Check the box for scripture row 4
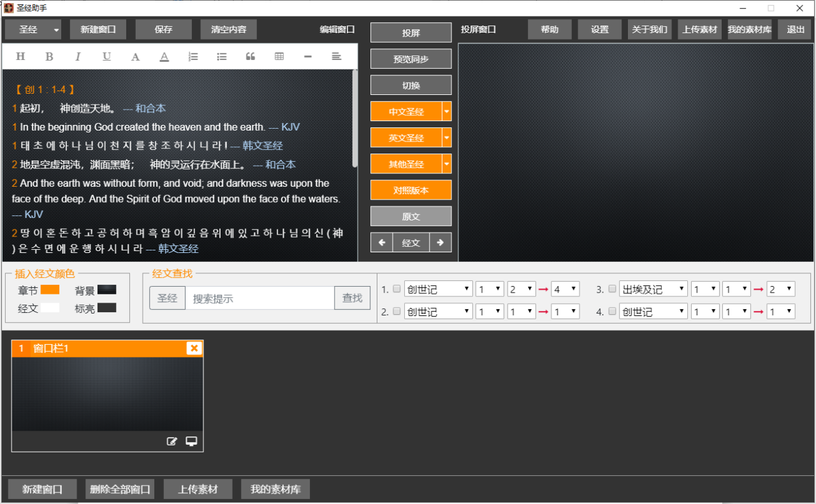 click(612, 312)
